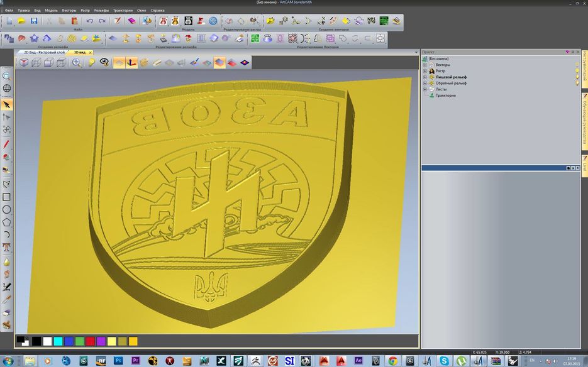This screenshot has height=367, width=588.
Task: Open the Модель menu
Action: pos(51,11)
